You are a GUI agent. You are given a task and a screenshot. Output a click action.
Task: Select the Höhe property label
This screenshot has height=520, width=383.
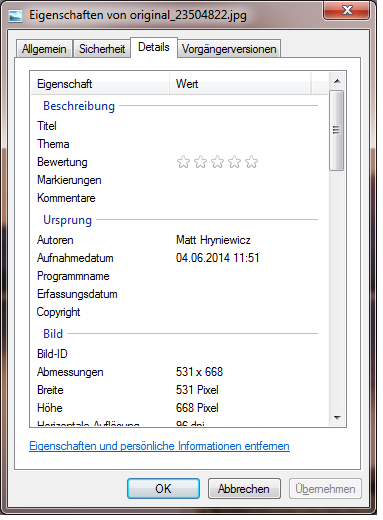pyautogui.click(x=50, y=408)
